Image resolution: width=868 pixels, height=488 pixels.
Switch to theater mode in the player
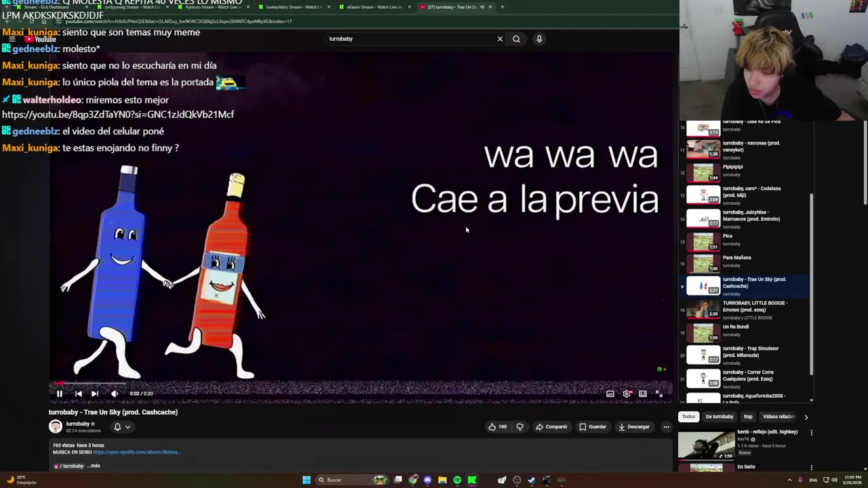(643, 394)
